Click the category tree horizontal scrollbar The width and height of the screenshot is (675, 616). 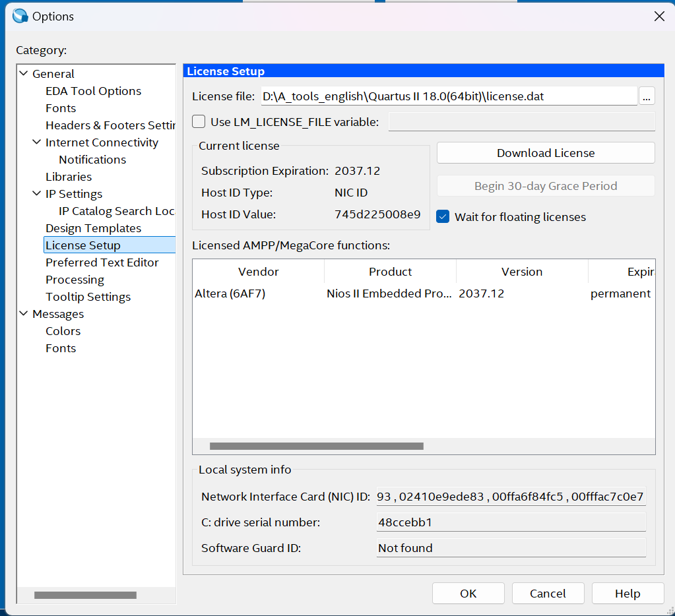click(x=85, y=595)
